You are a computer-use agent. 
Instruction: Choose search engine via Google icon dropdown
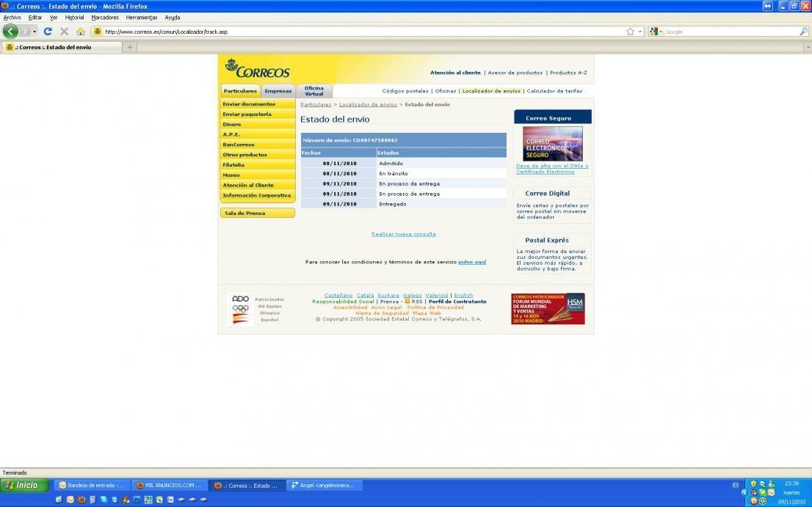tap(656, 32)
